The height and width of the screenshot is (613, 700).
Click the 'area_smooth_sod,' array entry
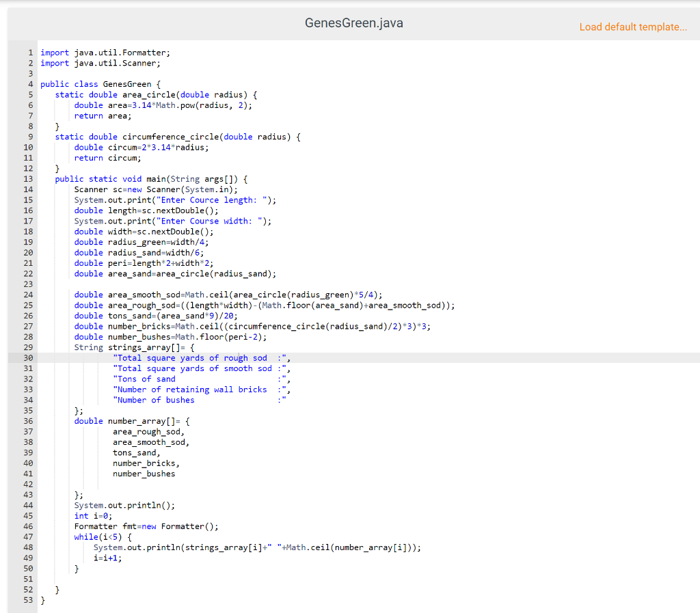pyautogui.click(x=151, y=442)
